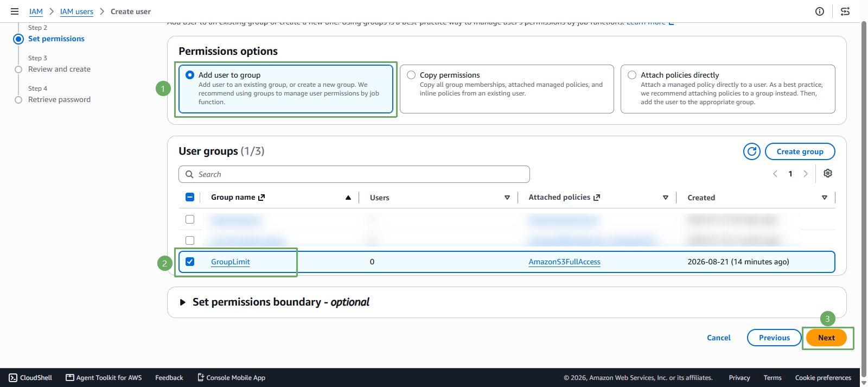
Task: Sort by Group name arrow
Action: point(348,198)
